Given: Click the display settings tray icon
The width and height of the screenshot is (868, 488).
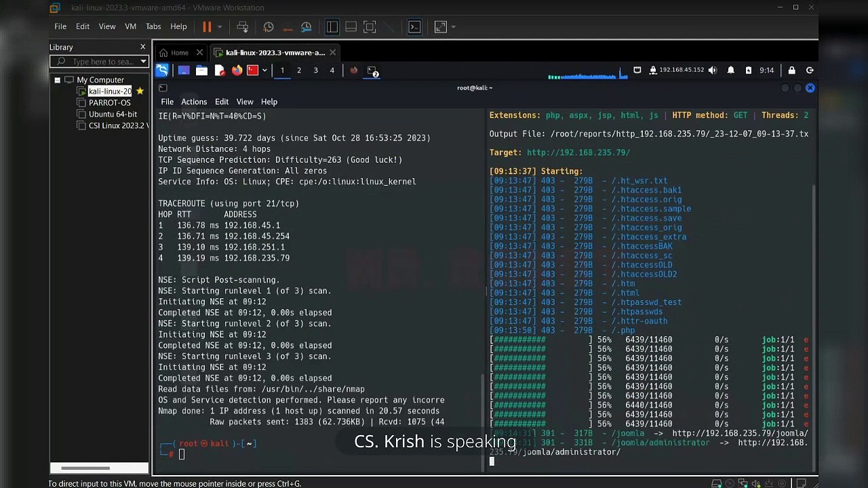Looking at the screenshot, I should [x=637, y=70].
